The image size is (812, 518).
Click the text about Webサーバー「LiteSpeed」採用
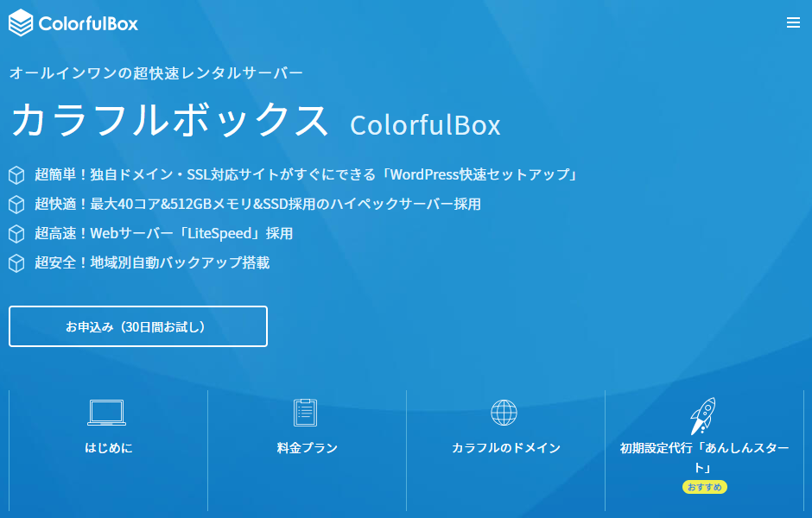[163, 233]
